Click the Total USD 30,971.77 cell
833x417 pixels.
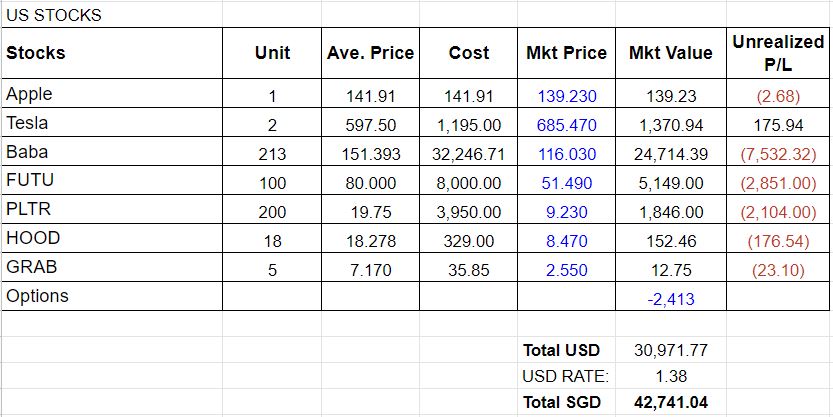click(x=670, y=351)
